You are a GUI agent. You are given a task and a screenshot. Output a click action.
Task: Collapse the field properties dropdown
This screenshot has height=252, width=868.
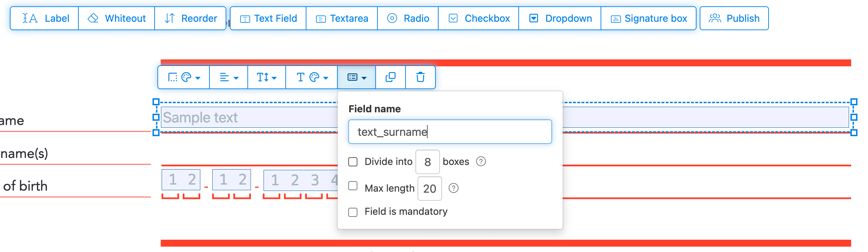coord(357,77)
